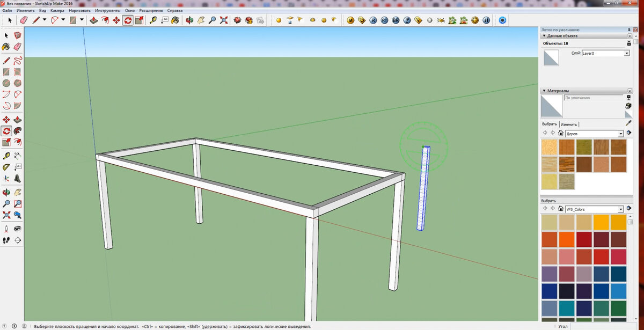Open V-Ray help question mark icon
This screenshot has height=330, width=644.
click(407, 20)
